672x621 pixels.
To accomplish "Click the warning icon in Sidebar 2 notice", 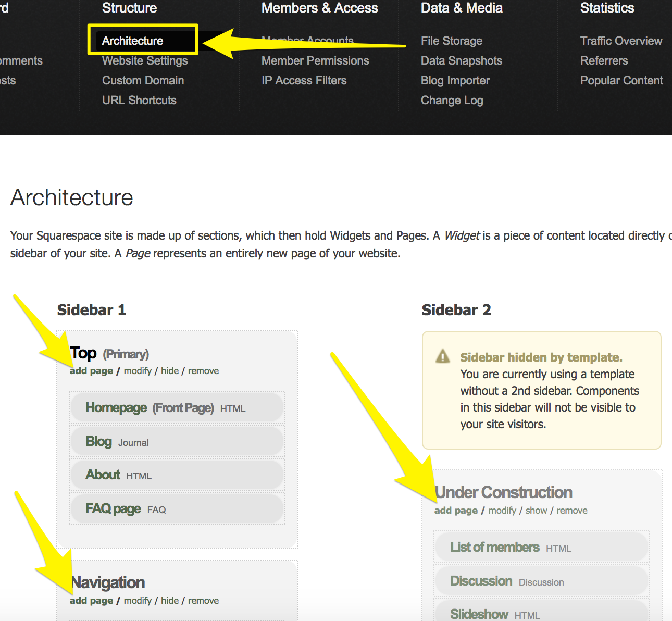I will [442, 357].
